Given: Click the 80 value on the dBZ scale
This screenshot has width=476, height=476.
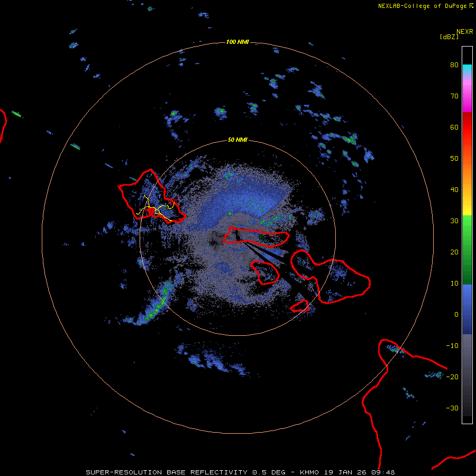Looking at the screenshot, I should click(x=454, y=65).
